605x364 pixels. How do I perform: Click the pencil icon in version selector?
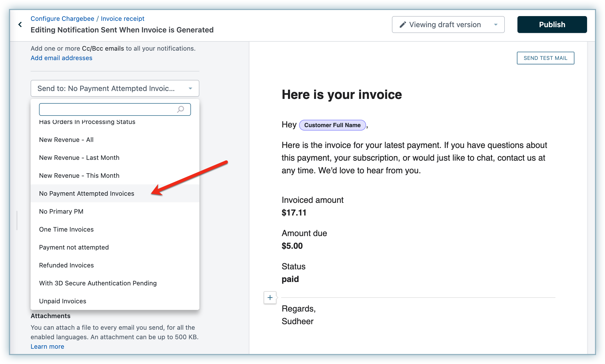[402, 25]
